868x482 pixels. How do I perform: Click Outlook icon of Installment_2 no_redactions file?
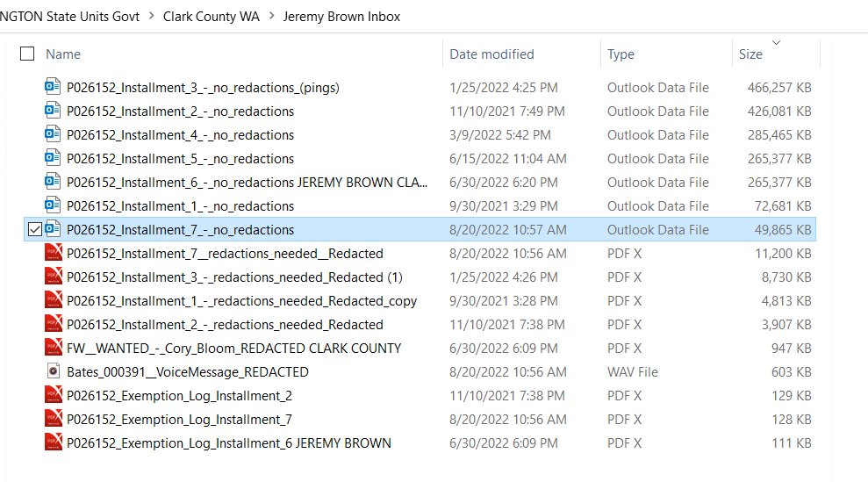54,111
